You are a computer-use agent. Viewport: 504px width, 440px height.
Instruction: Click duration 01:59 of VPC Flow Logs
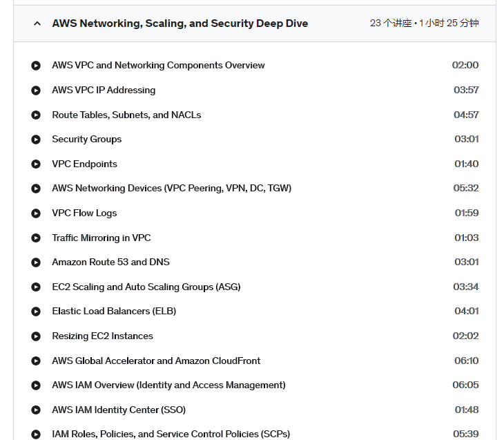pyautogui.click(x=467, y=213)
